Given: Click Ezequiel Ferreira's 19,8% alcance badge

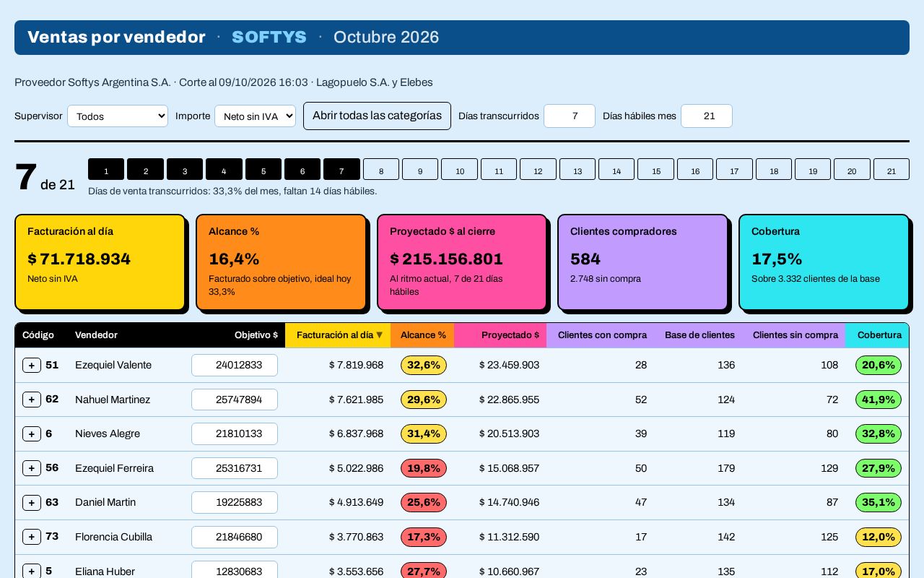Looking at the screenshot, I should point(424,468).
